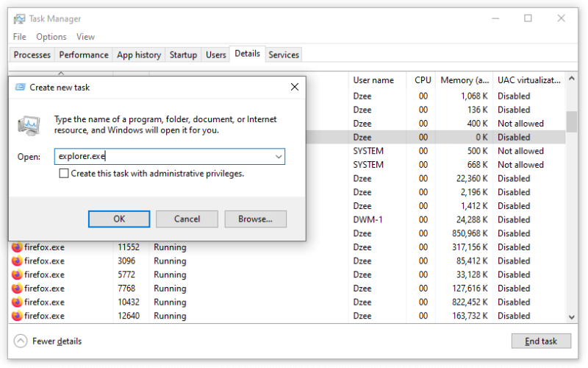The height and width of the screenshot is (368, 588).
Task: Click the 24,288 K memory value
Action: pos(472,219)
